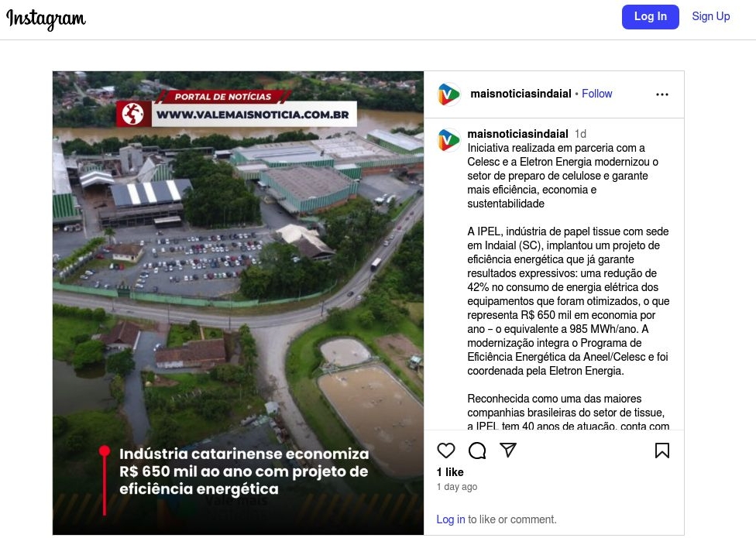Image resolution: width=756 pixels, height=538 pixels.
Task: Open the three-dot more options menu
Action: click(x=662, y=94)
